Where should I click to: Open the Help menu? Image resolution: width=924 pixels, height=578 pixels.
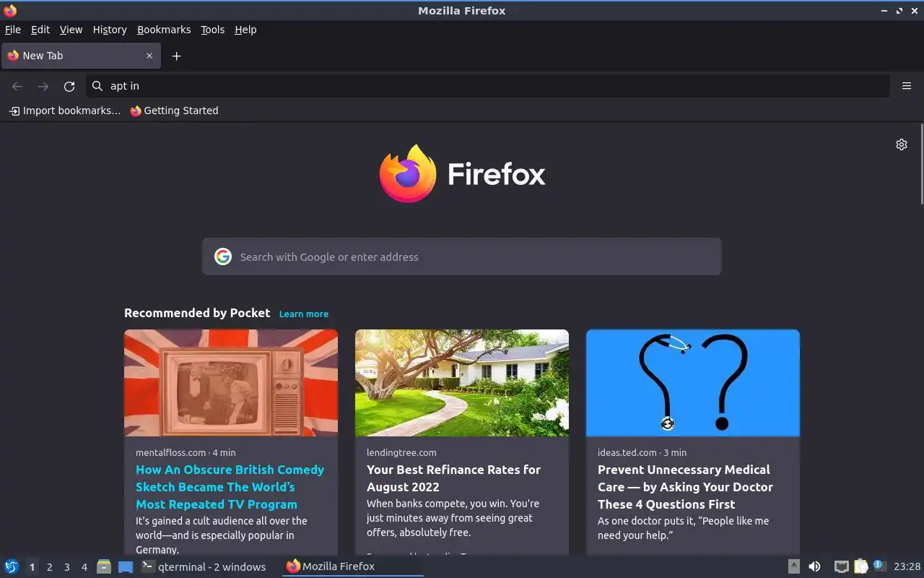point(245,30)
